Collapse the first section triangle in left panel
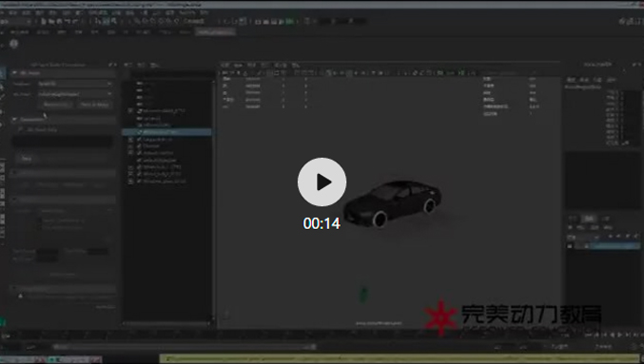 coord(15,73)
